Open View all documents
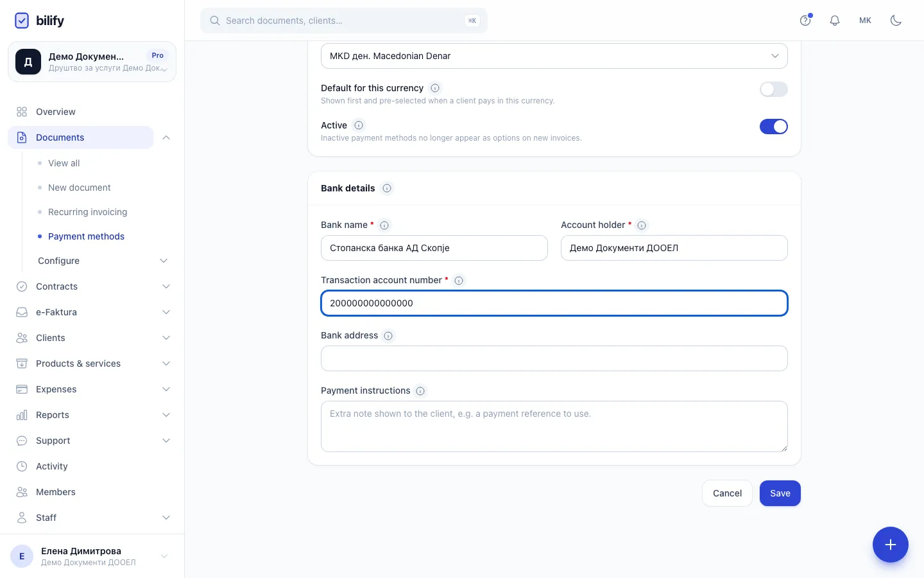 (64, 163)
